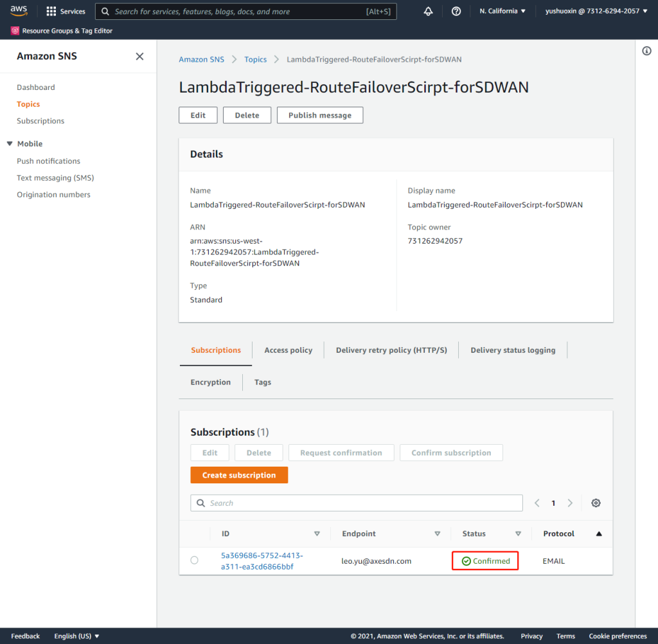Image resolution: width=658 pixels, height=644 pixels.
Task: Select the leo.yu@axesdn.com subscription radio button
Action: (x=195, y=560)
